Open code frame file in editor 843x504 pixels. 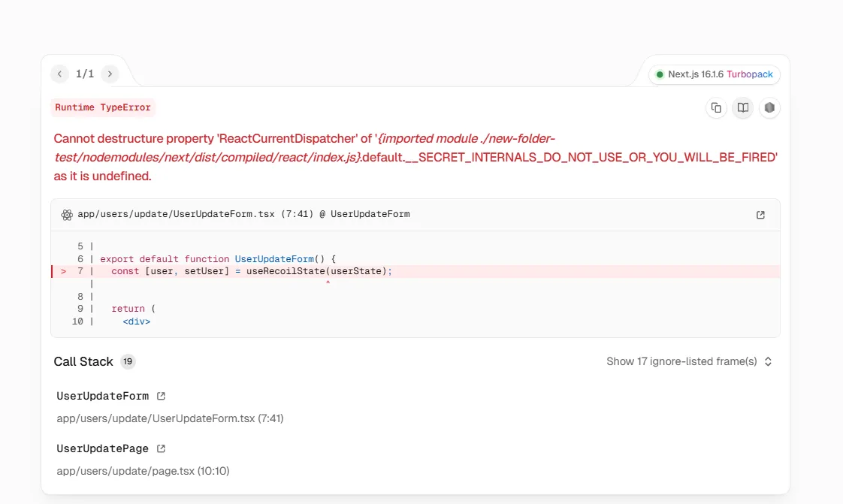click(x=760, y=215)
